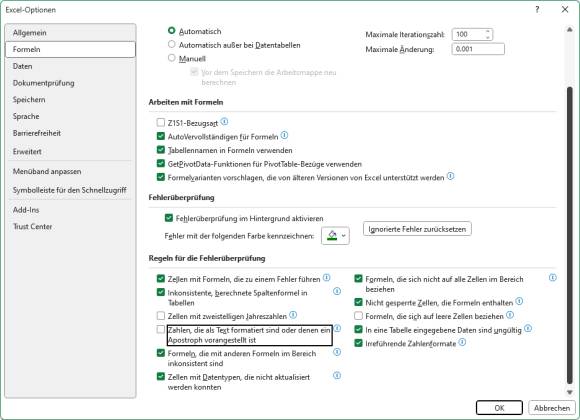Open Dokumentprüfung options category

[x=70, y=83]
